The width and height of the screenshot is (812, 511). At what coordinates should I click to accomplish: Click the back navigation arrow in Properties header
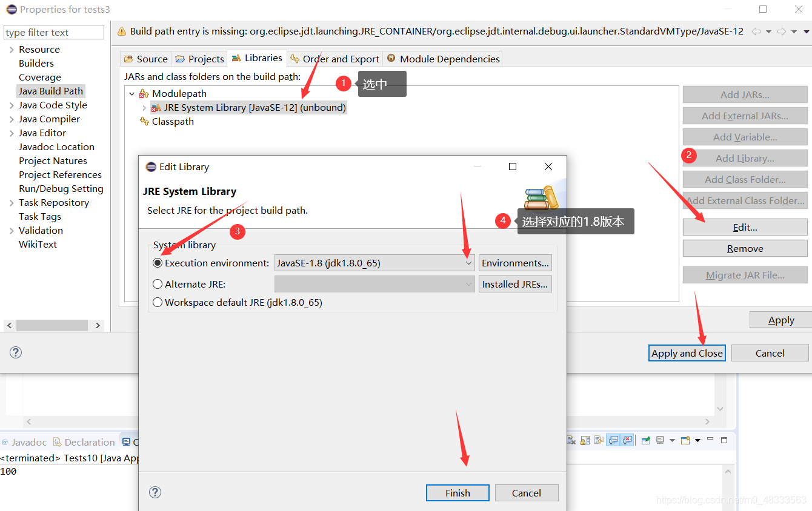pos(756,31)
